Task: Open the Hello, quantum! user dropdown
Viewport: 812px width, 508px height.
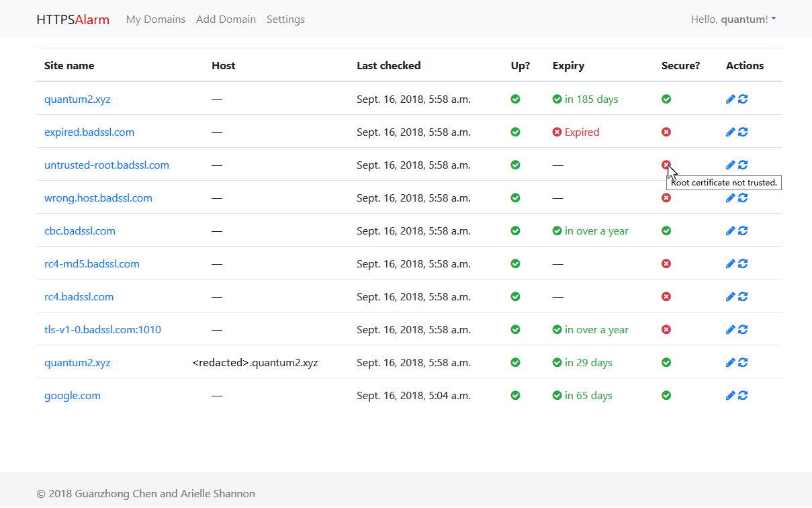Action: pos(733,19)
